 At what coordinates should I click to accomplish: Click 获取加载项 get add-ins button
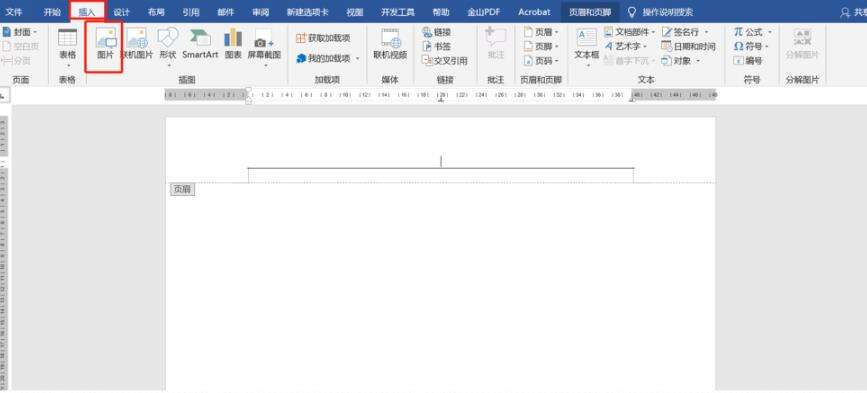tap(324, 38)
